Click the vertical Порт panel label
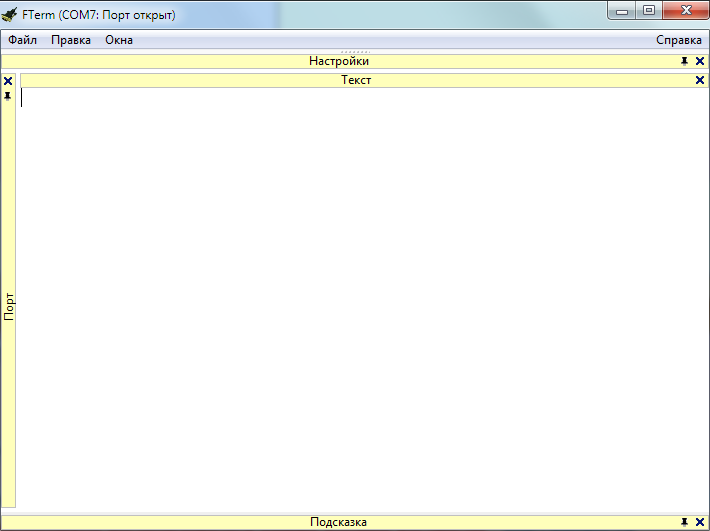This screenshot has width=710, height=531. pos(9,306)
